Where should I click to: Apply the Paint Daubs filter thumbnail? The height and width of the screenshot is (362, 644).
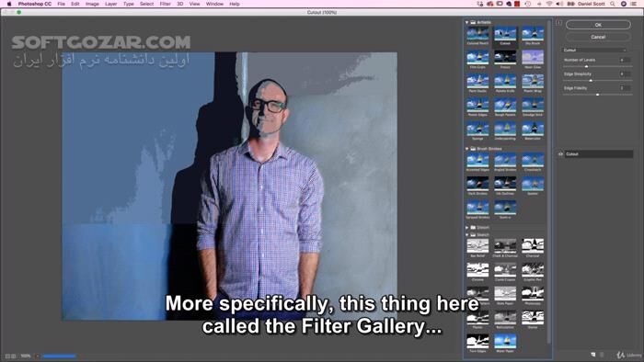477,81
